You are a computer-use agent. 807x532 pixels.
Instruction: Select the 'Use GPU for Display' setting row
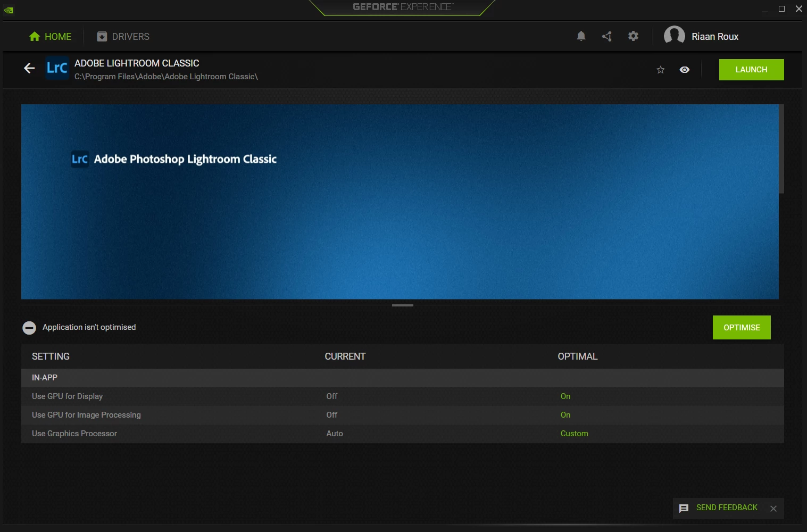click(403, 396)
